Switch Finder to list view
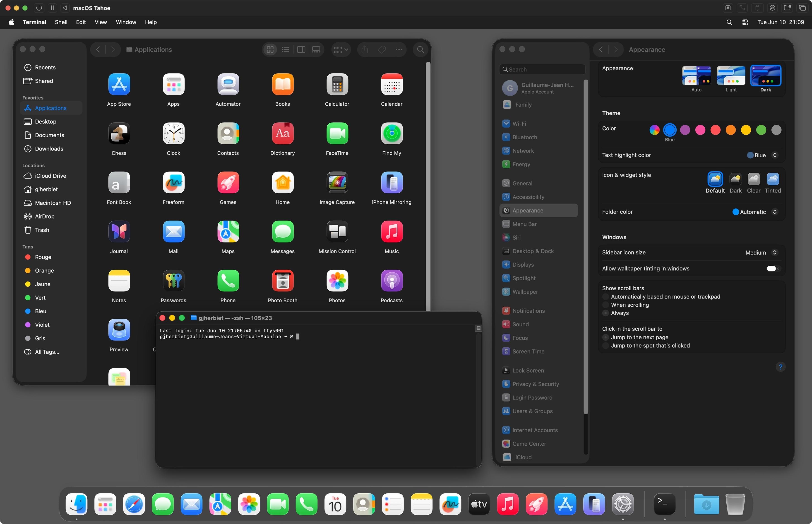The image size is (812, 524). [286, 50]
